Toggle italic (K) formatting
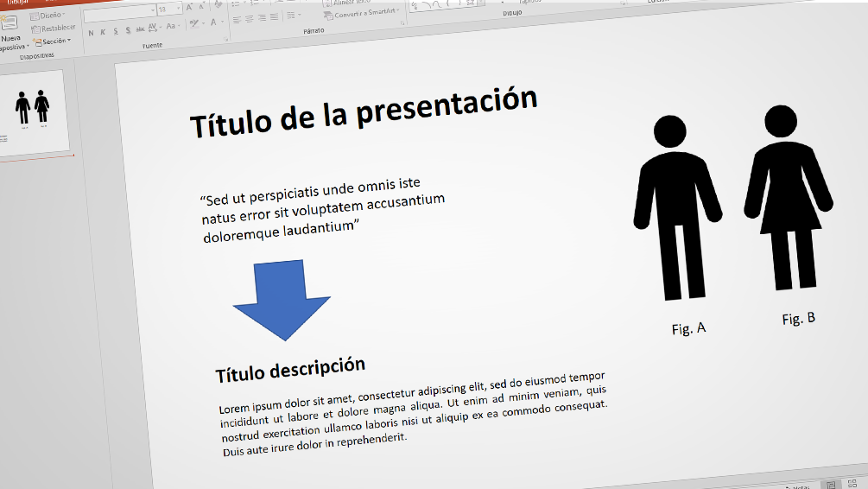Image resolution: width=868 pixels, height=489 pixels. [103, 32]
